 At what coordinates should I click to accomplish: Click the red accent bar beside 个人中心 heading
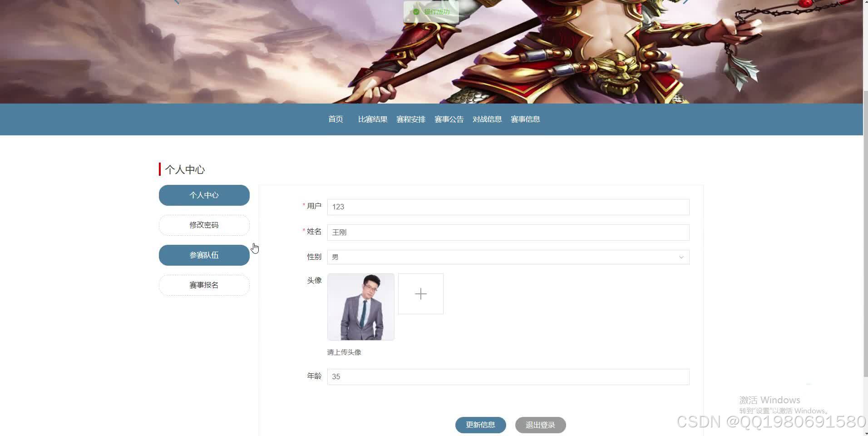(160, 169)
